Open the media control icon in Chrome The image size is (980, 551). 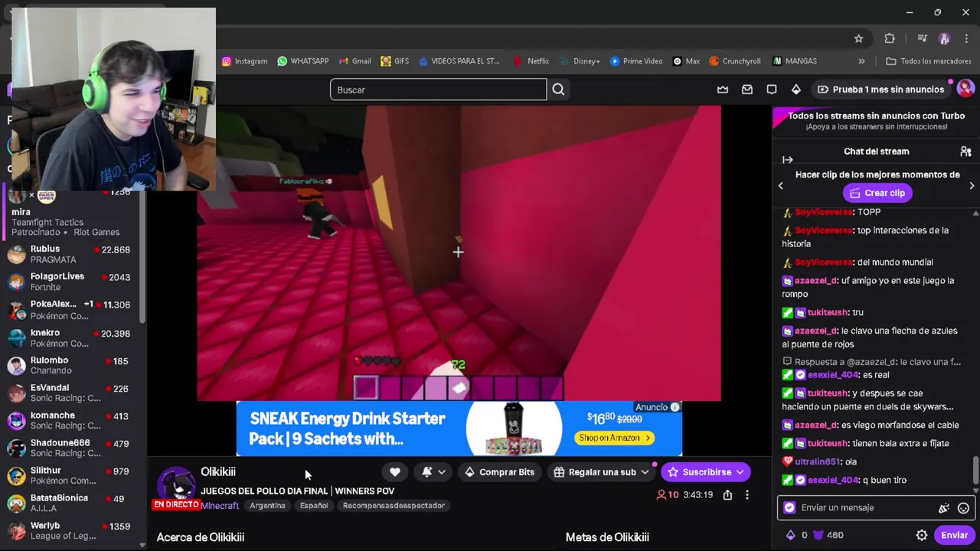pyautogui.click(x=922, y=38)
